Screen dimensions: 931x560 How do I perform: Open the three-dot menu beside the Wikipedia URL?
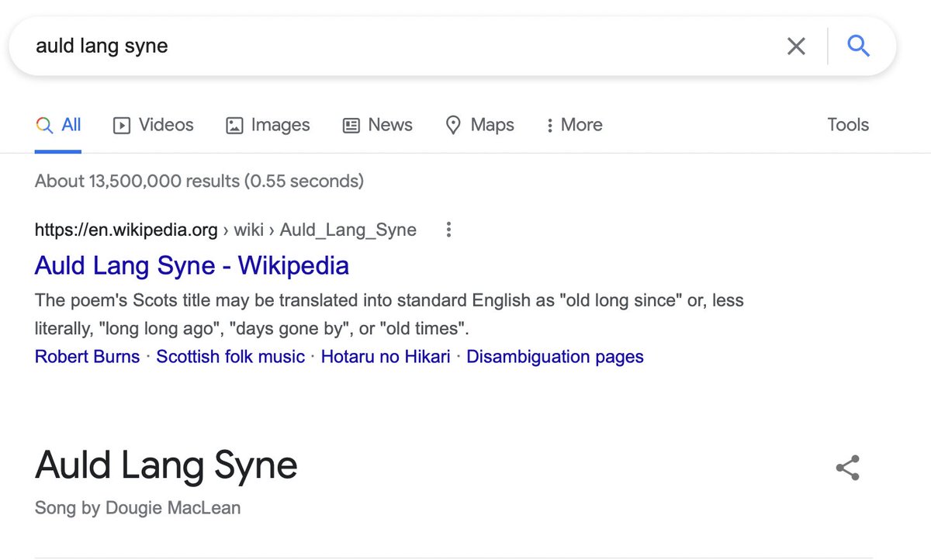tap(448, 230)
